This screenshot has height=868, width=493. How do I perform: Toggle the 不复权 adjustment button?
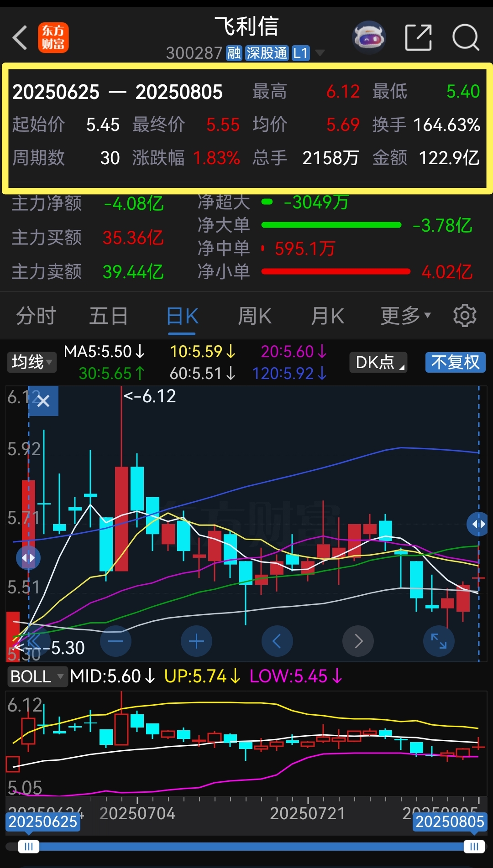click(455, 362)
